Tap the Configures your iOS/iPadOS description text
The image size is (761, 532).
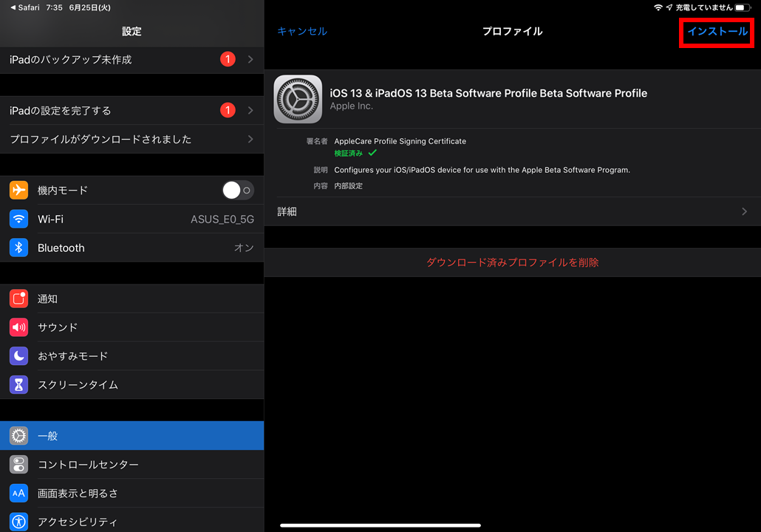pos(482,171)
